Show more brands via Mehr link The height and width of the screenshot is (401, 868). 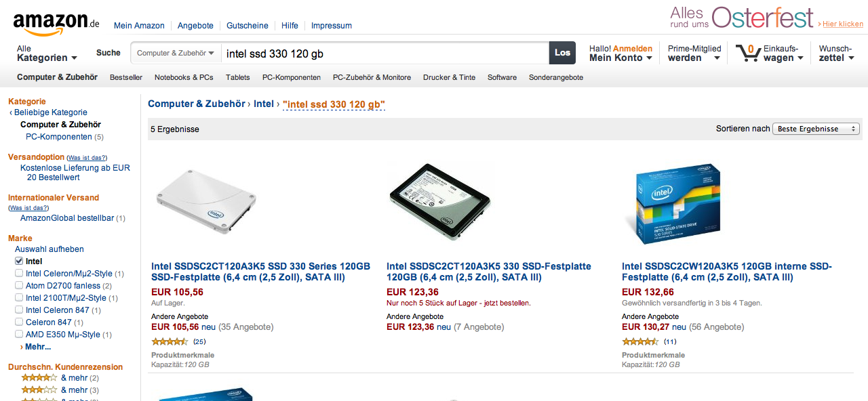(37, 347)
